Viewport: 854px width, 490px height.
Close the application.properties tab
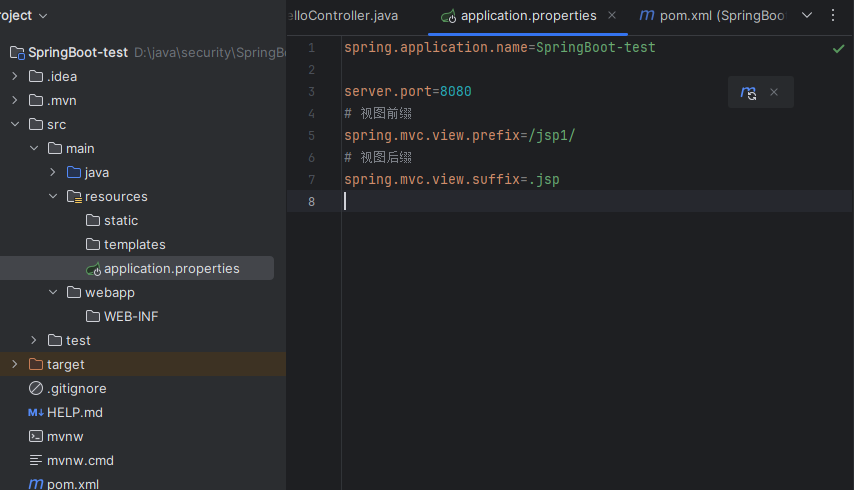point(612,15)
